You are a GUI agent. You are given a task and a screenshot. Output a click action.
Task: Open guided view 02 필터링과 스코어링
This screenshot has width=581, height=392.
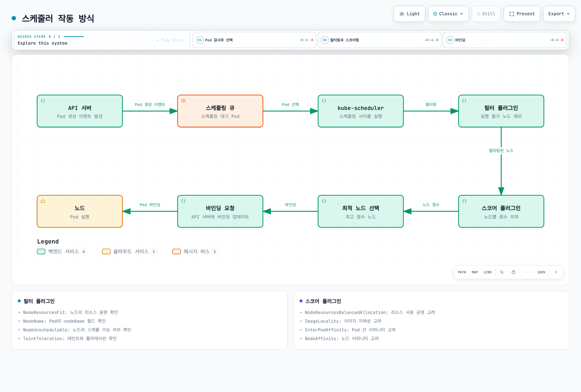point(379,40)
